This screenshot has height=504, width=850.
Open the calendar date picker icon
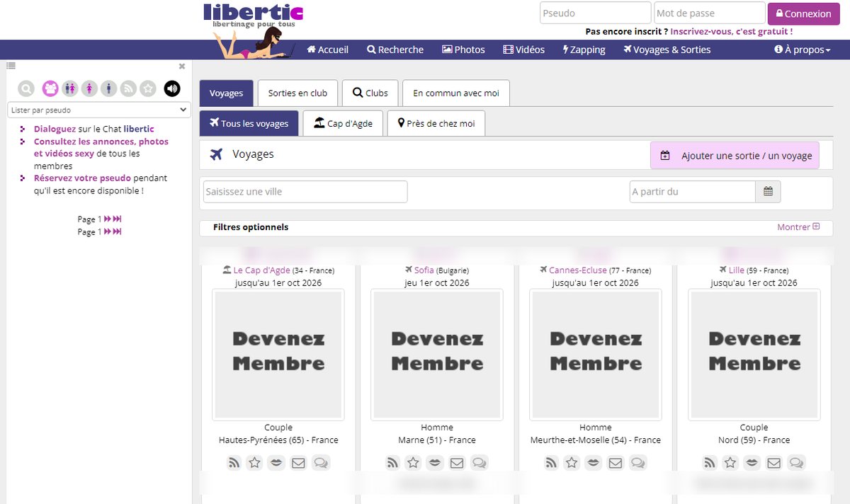[769, 192]
